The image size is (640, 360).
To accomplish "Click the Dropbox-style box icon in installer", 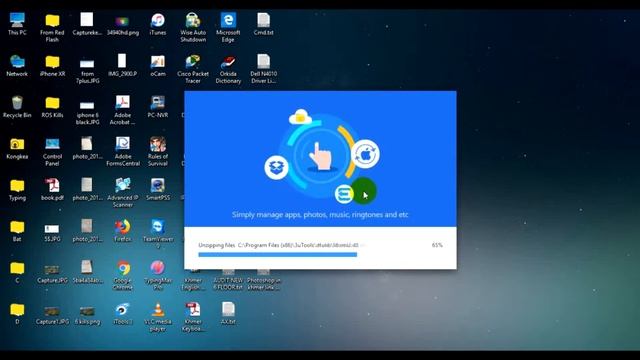I will (x=276, y=167).
